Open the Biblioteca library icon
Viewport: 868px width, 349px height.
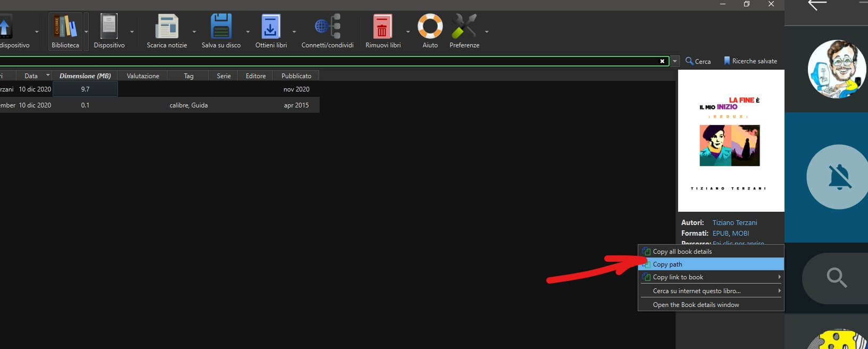coord(65,27)
